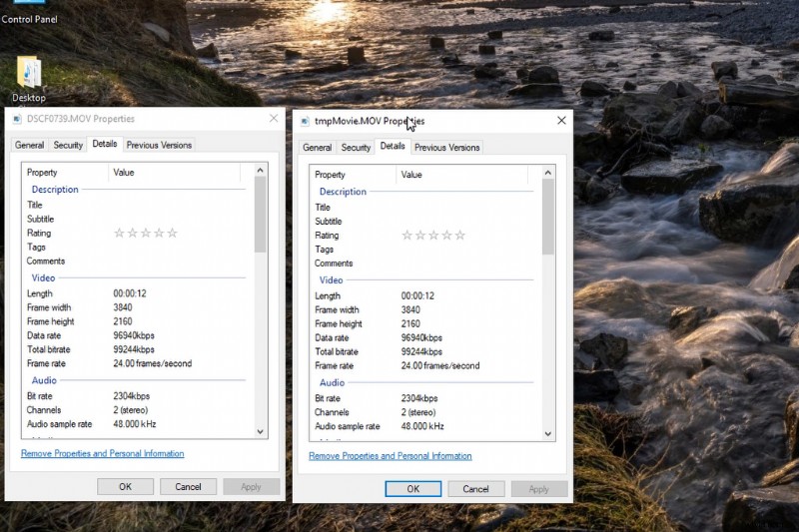Click Property column header in tmpMovie.MOV window
The height and width of the screenshot is (532, 799).
[x=353, y=175]
